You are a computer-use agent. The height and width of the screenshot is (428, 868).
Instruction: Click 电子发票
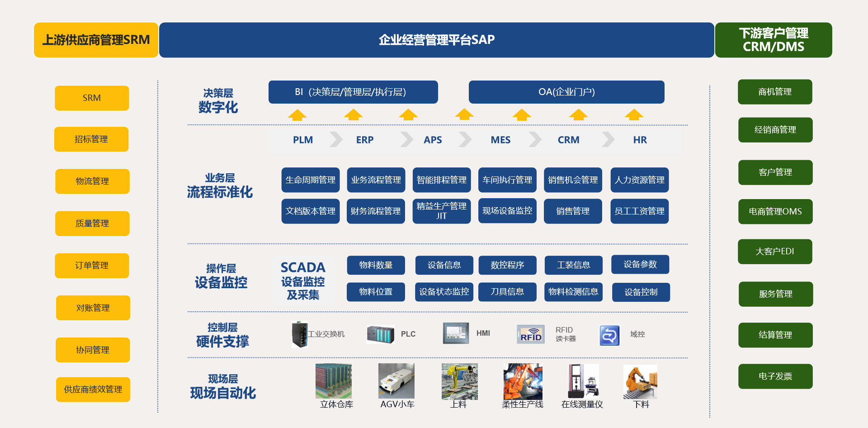pos(775,376)
